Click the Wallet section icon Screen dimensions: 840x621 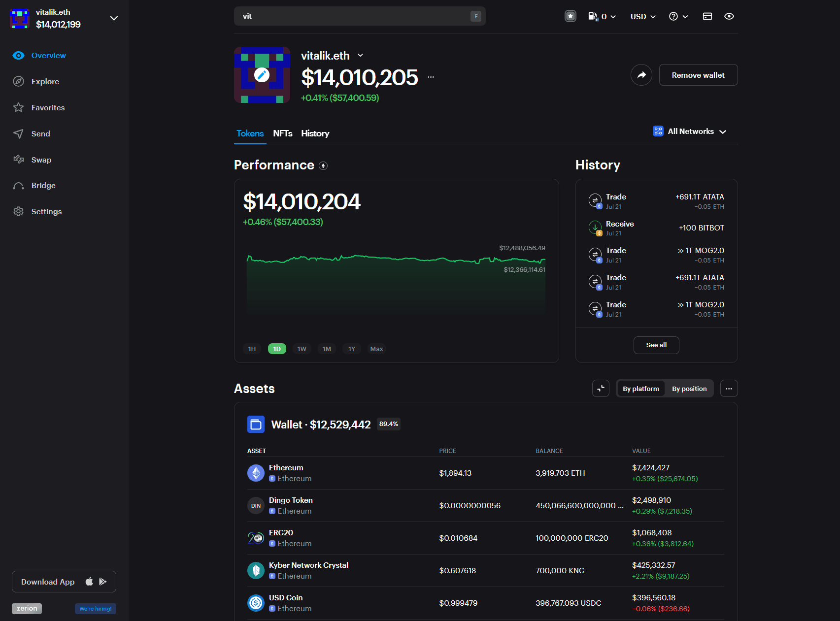[x=256, y=425]
